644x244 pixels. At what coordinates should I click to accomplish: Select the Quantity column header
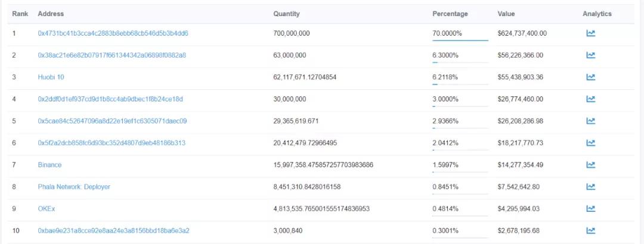(x=286, y=14)
